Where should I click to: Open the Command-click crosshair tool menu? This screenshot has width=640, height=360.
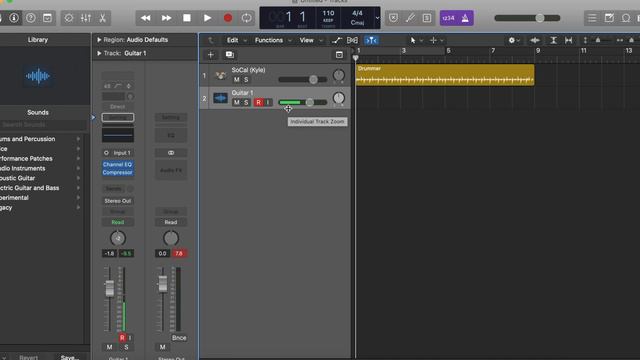(x=436, y=40)
